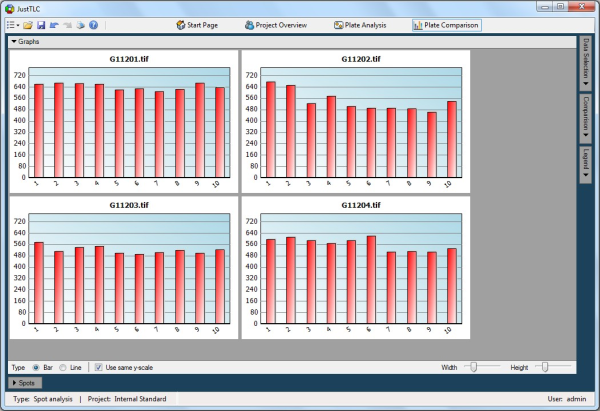The image size is (600, 411).
Task: Click the greyed redo arrow icon
Action: point(67,25)
